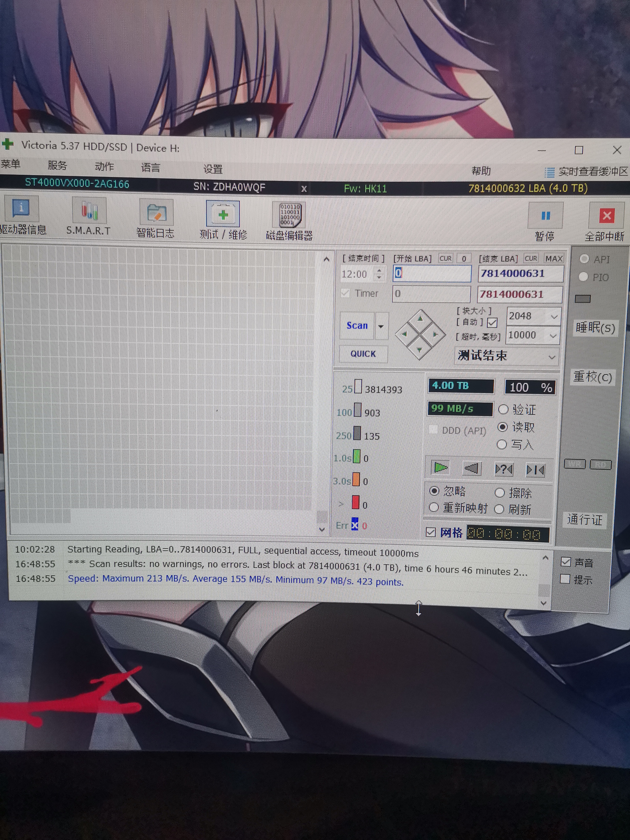Viewport: 630px width, 840px height.
Task: Select the 写入 write radio button
Action: coord(502,444)
